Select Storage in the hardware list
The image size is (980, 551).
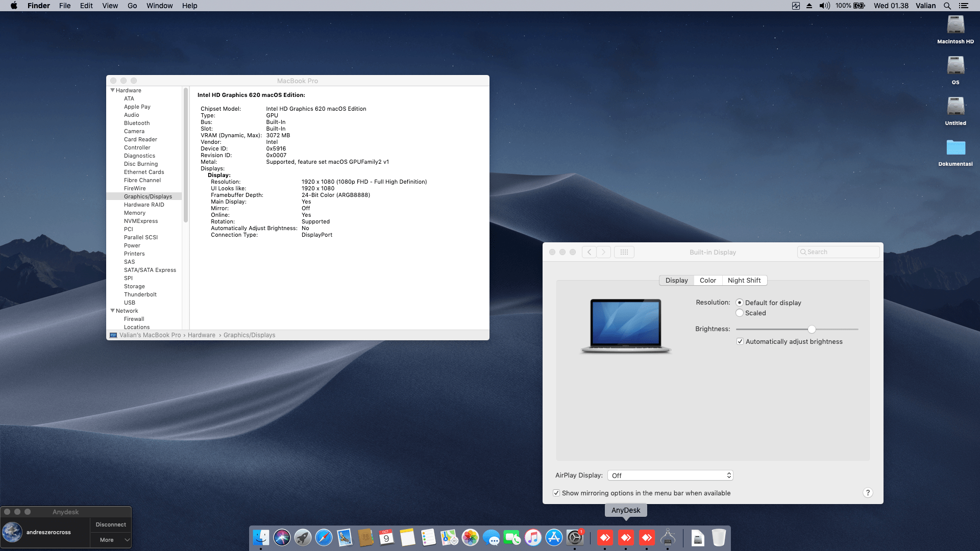tap(134, 286)
